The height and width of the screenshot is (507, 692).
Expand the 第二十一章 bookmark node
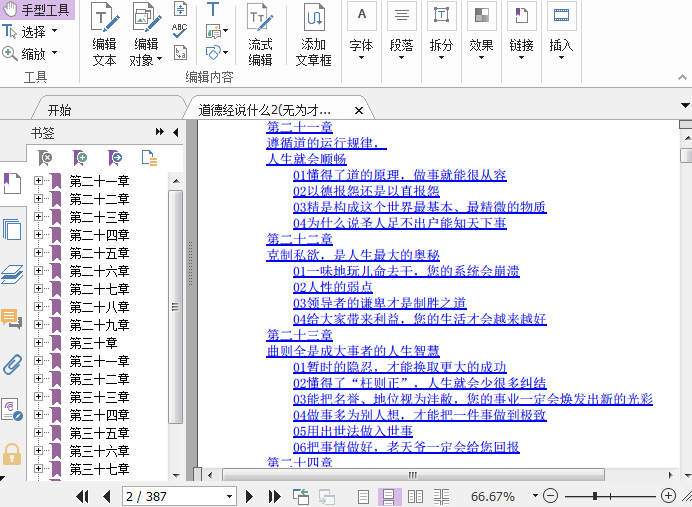[38, 180]
